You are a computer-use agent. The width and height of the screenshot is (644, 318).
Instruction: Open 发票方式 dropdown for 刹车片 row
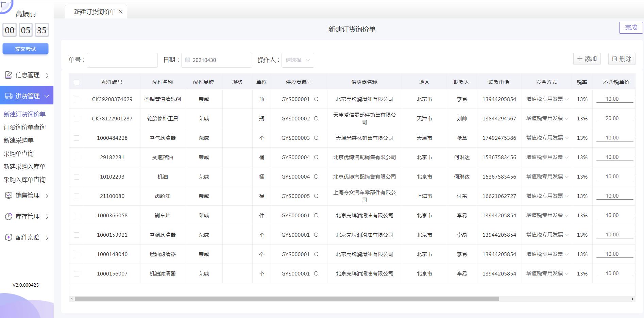point(547,215)
